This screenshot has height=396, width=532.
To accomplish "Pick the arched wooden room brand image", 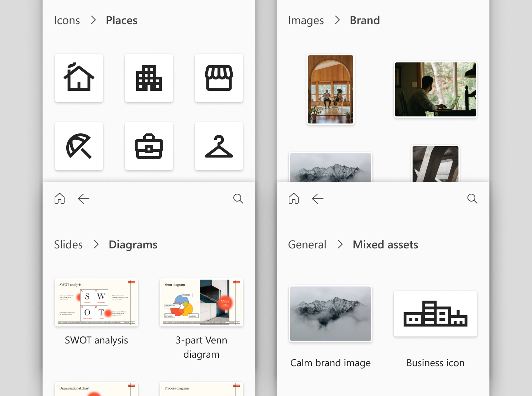I will pyautogui.click(x=331, y=89).
